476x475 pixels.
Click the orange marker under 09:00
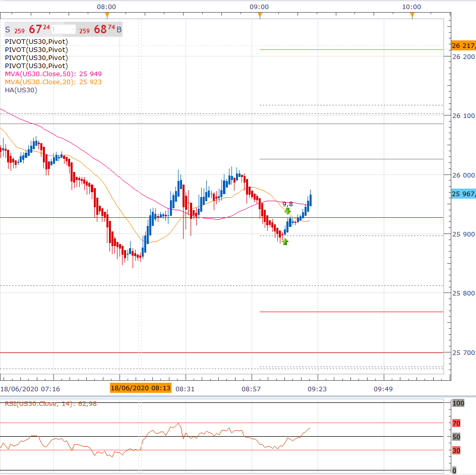tap(260, 16)
